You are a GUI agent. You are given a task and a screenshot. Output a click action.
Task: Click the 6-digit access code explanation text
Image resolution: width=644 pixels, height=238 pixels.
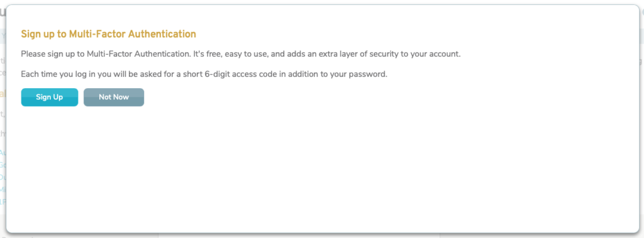tap(204, 75)
